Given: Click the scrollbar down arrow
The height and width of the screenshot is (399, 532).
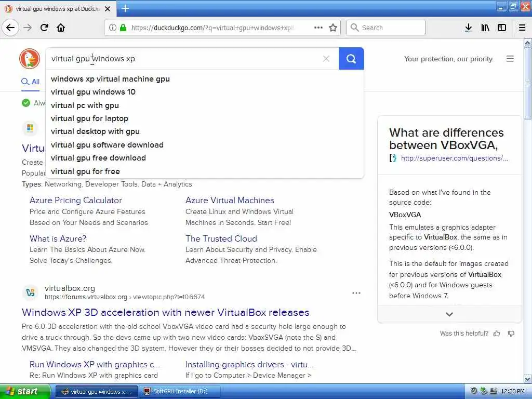Looking at the screenshot, I should [x=528, y=379].
